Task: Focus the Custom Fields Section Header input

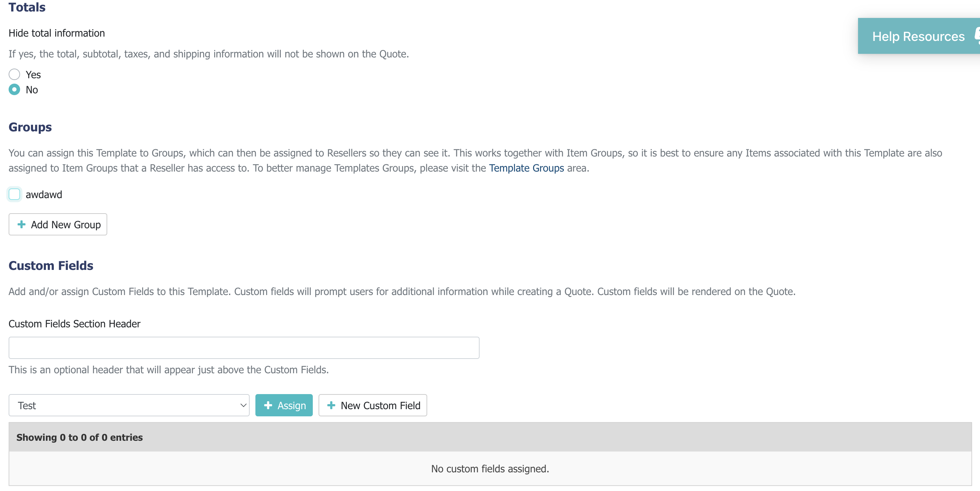Action: [244, 347]
